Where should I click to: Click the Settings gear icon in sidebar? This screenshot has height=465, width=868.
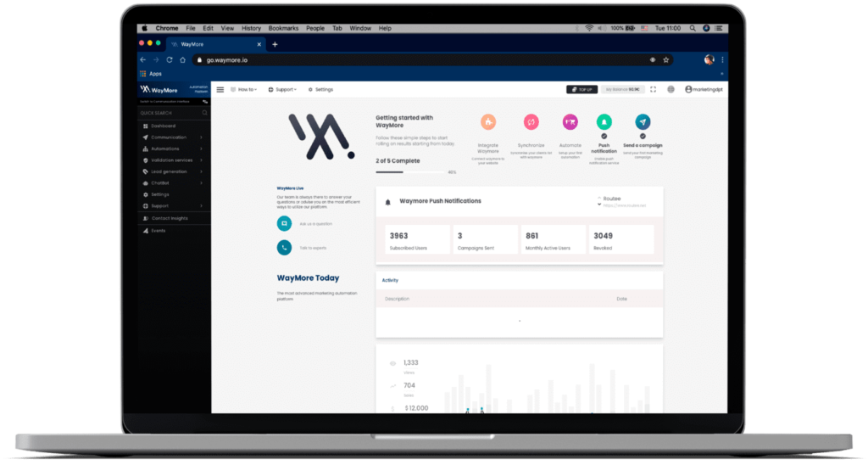click(x=145, y=194)
